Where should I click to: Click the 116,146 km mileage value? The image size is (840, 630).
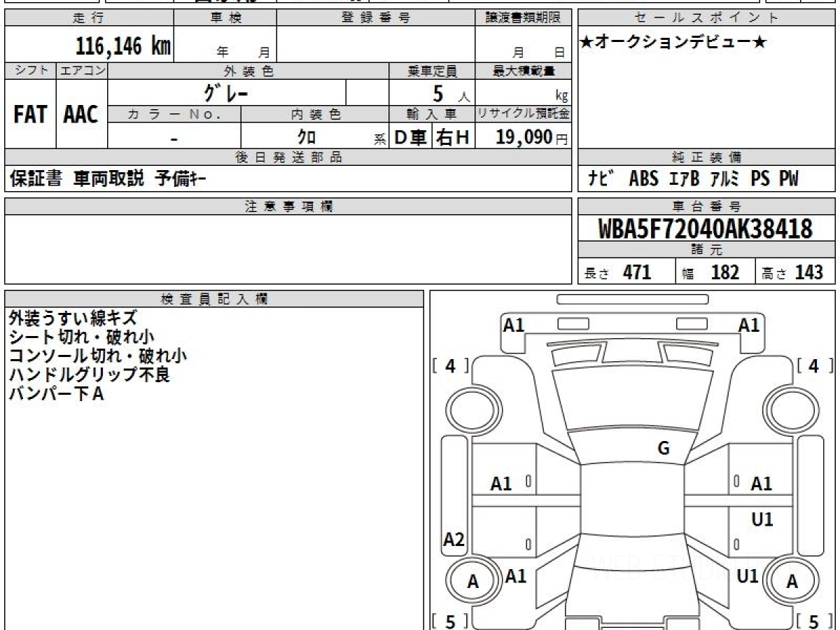[x=123, y=47]
